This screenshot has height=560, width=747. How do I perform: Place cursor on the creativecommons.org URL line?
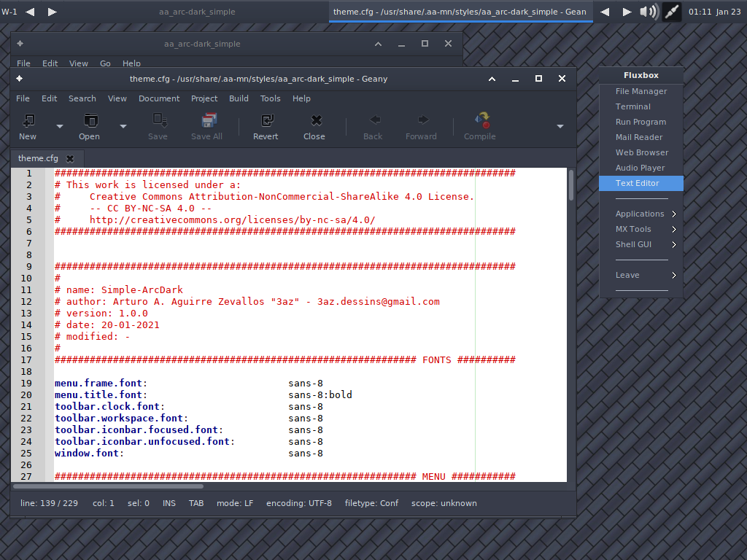tap(233, 220)
